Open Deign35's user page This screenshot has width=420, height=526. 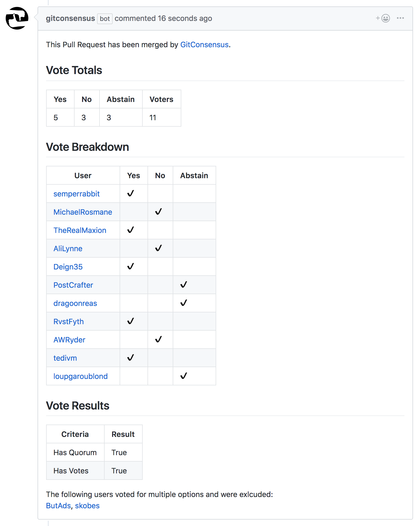pos(68,266)
